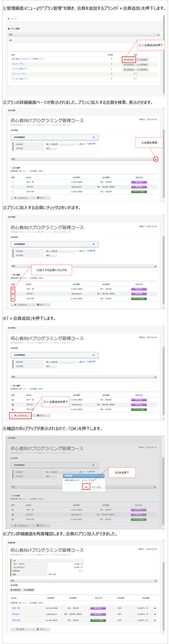
Task: Click 会員名 column header in step ⑥ table
Action: pos(14,598)
